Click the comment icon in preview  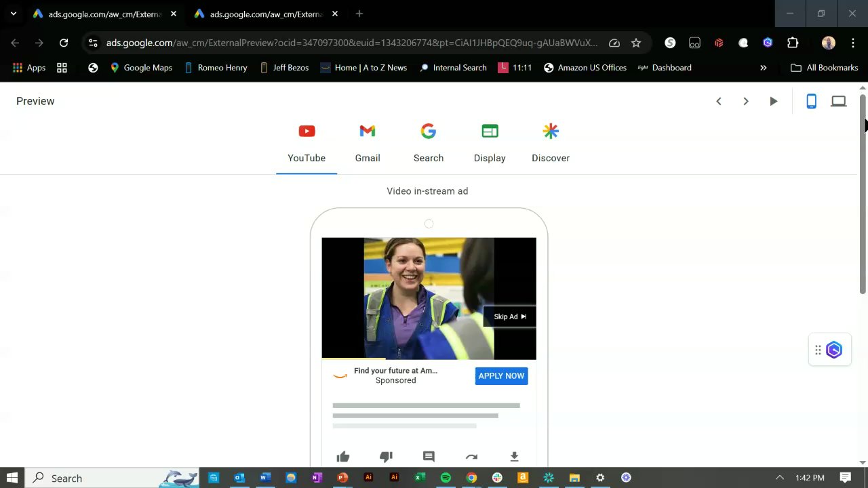(429, 457)
